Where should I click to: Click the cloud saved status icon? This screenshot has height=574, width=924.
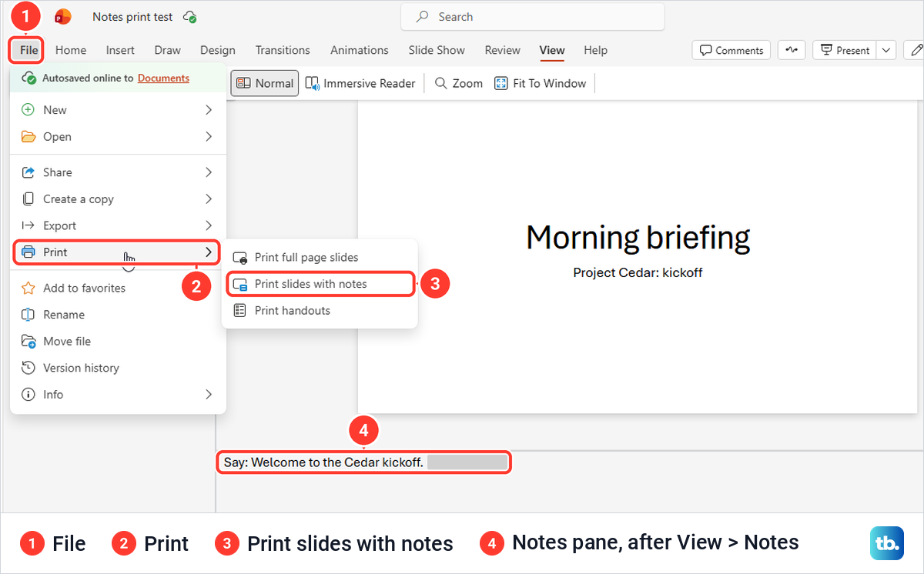(189, 17)
